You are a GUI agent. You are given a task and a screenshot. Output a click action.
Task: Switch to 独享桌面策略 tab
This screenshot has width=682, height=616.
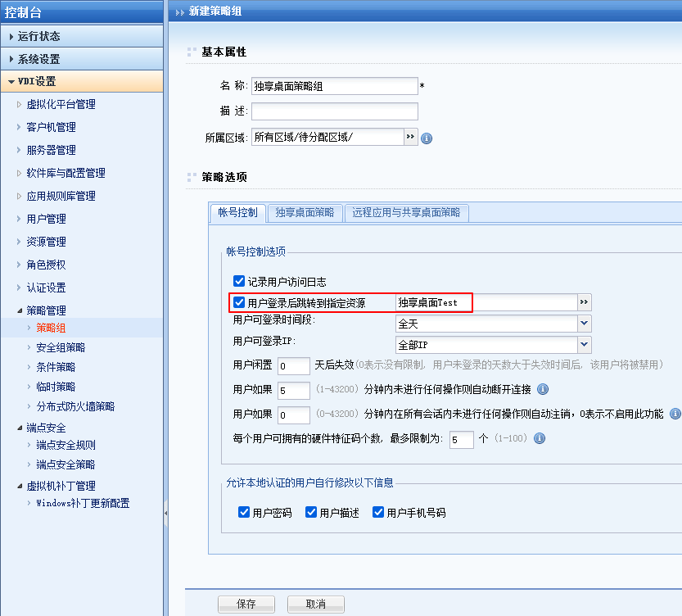click(305, 213)
